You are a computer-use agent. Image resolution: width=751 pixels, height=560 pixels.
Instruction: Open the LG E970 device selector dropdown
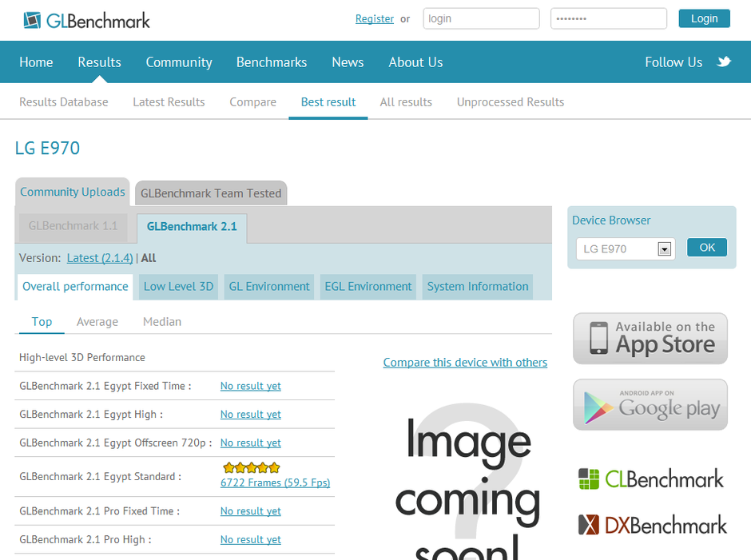[664, 248]
